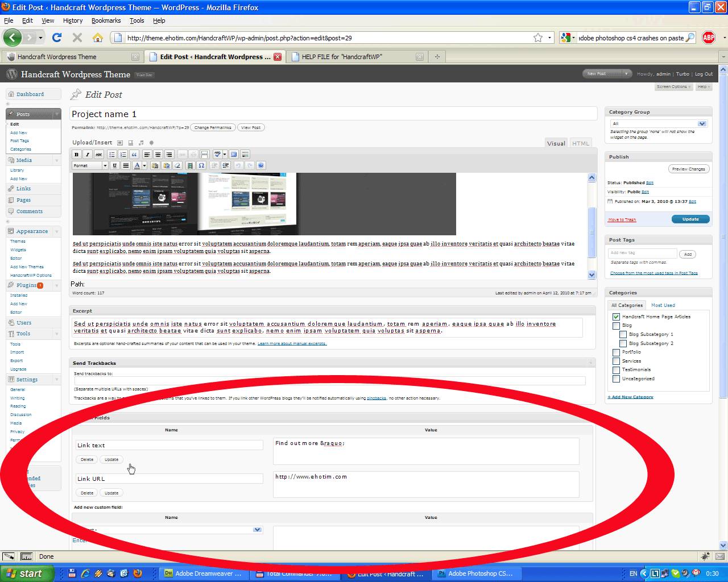Viewport: 728px width, 582px height.
Task: Click Preview Changes
Action: [x=688, y=169]
